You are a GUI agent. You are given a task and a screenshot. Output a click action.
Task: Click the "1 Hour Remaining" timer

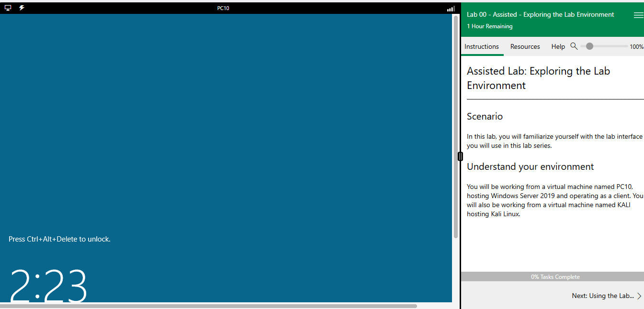click(x=489, y=26)
